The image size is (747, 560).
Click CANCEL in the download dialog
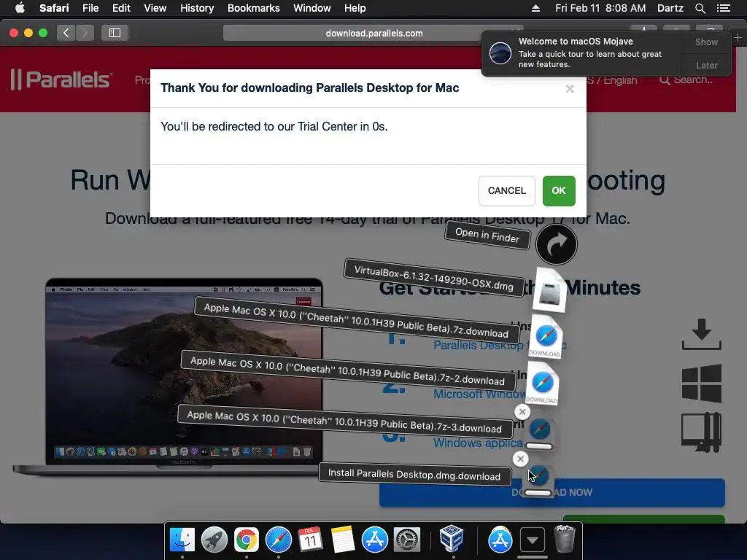point(506,190)
